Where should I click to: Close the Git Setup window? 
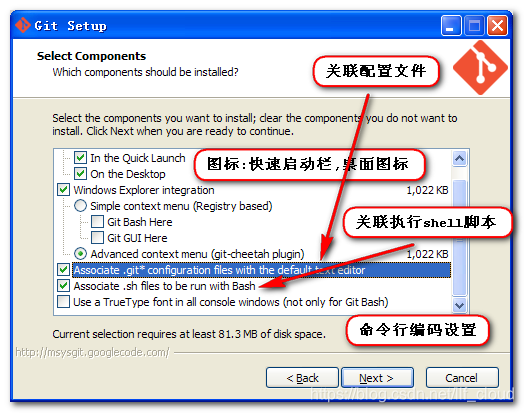(x=497, y=25)
